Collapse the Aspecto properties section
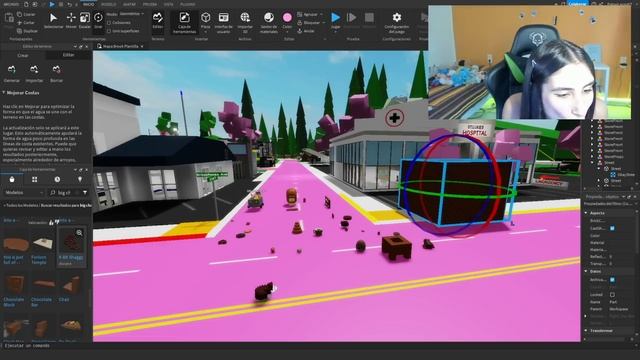640x360 pixels. point(586,213)
